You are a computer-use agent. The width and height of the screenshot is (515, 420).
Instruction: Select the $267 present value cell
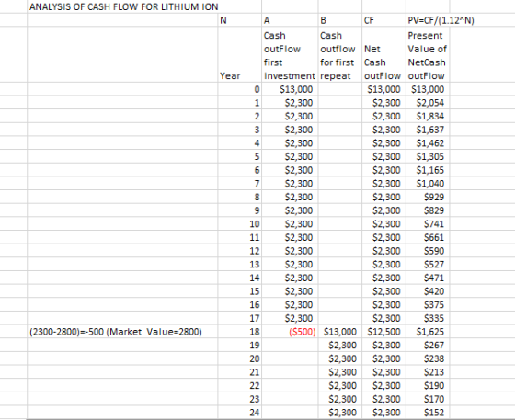(428, 345)
